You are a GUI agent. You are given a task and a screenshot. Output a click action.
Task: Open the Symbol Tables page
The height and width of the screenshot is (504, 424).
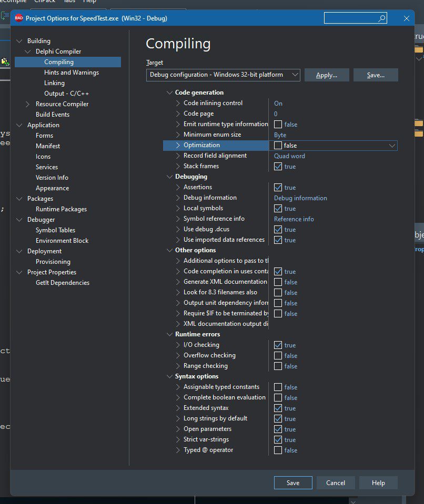[55, 230]
